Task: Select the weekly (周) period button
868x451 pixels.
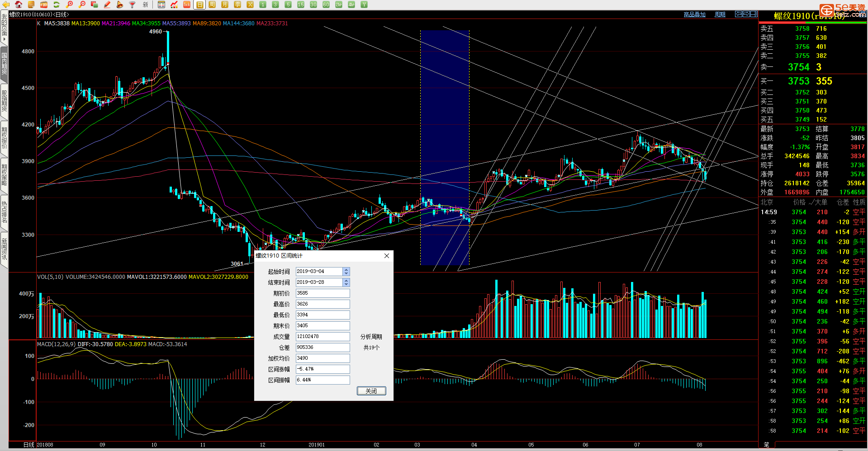Action: point(212,5)
